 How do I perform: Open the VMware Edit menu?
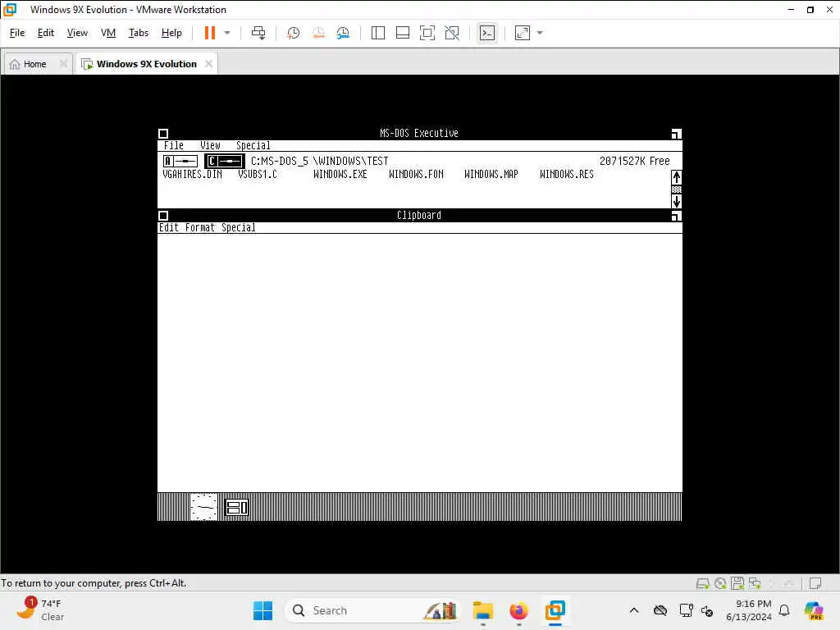coord(46,33)
